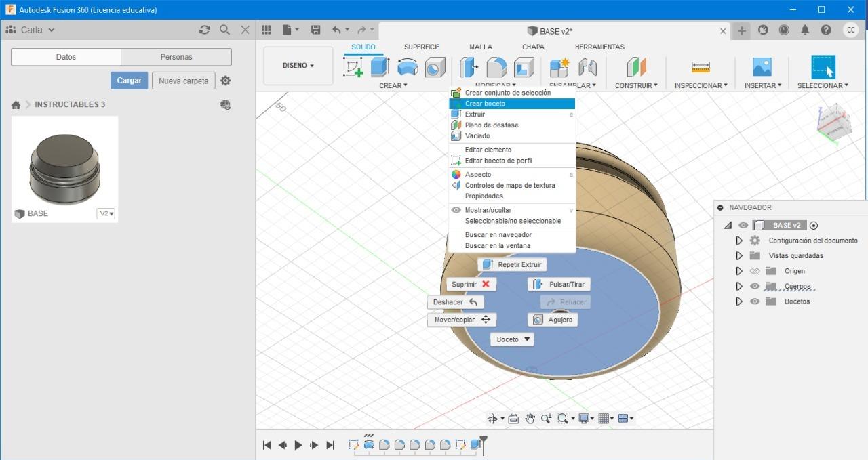Click the Undo arrow in top bar

tap(336, 30)
